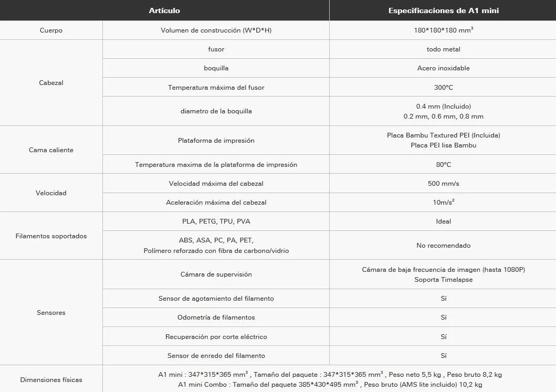Select the PLA, PETG, TPU, PVA cell
Viewport: 556px width, 392px height.
pos(216,221)
